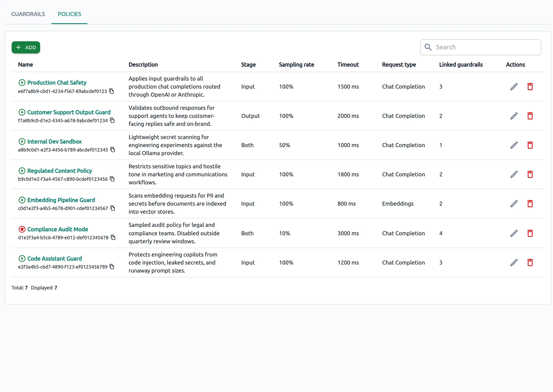Click the Sampling rate column header
The image size is (553, 392).
click(296, 65)
